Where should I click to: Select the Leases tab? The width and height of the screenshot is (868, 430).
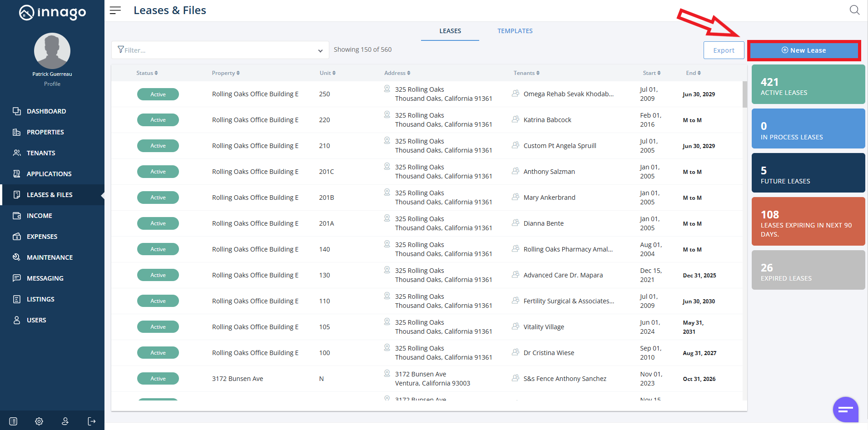[x=450, y=31]
